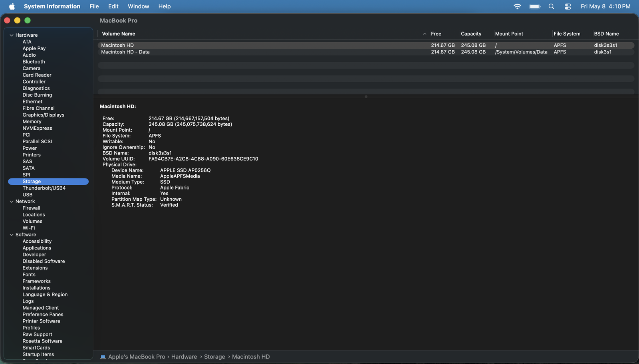Click Hardware in the path bar
Viewport: 639px width, 364px height.
tap(184, 357)
